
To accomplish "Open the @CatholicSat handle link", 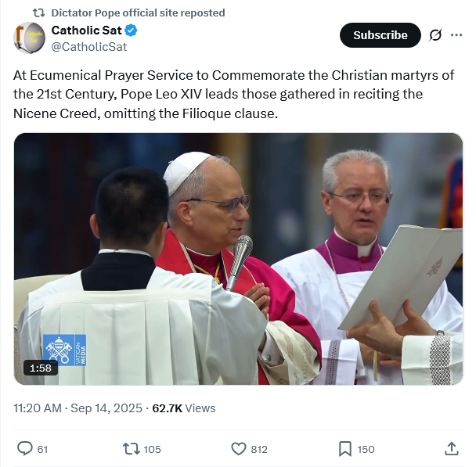I will 88,46.
